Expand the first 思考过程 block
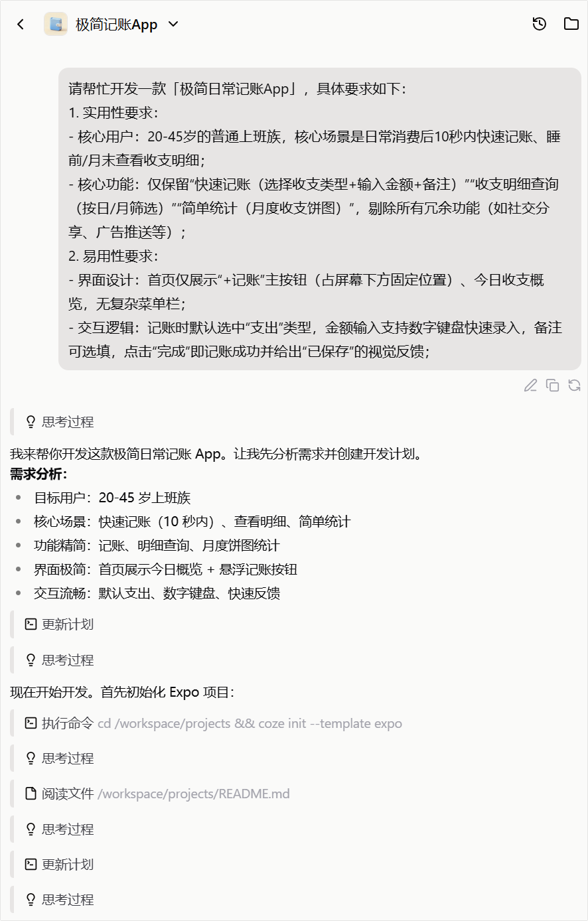588x921 pixels. pos(60,422)
